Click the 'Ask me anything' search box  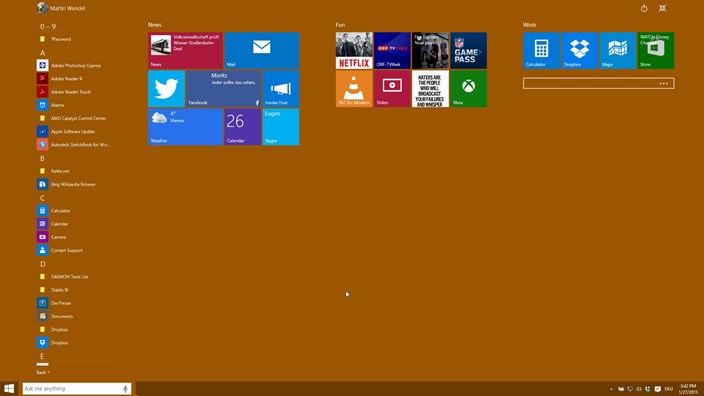(77, 388)
